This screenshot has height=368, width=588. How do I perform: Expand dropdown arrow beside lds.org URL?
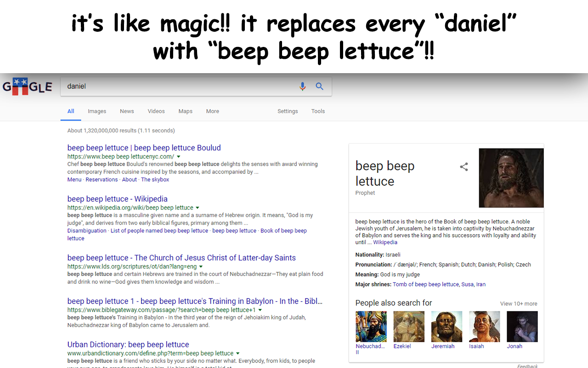201,267
